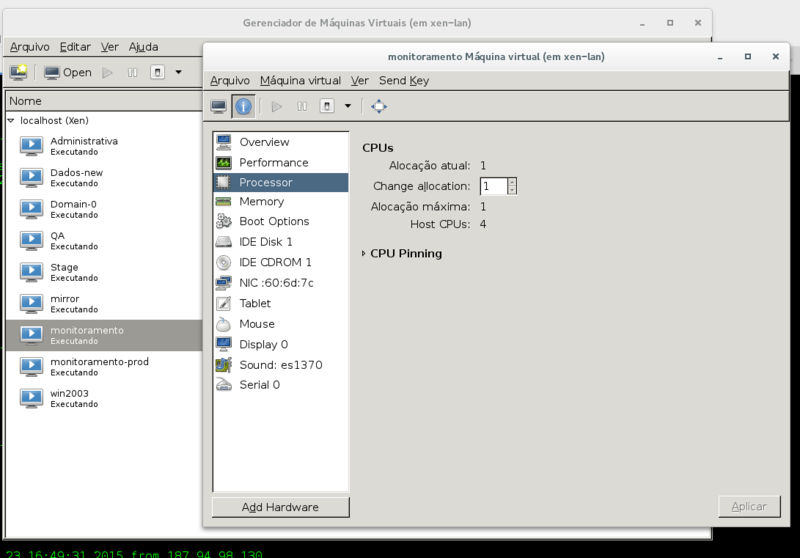800x558 pixels.
Task: Click the Change allocation input field
Action: 494,186
